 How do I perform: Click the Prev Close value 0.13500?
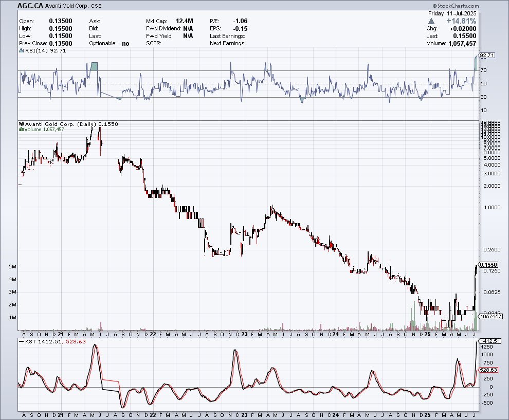click(x=61, y=44)
